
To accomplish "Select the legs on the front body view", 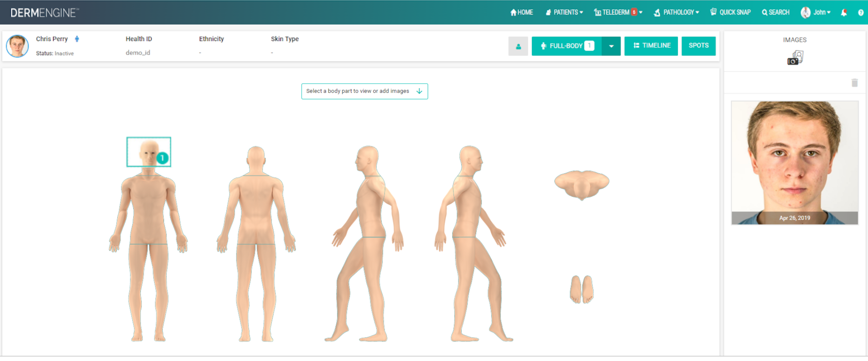I will tap(149, 292).
